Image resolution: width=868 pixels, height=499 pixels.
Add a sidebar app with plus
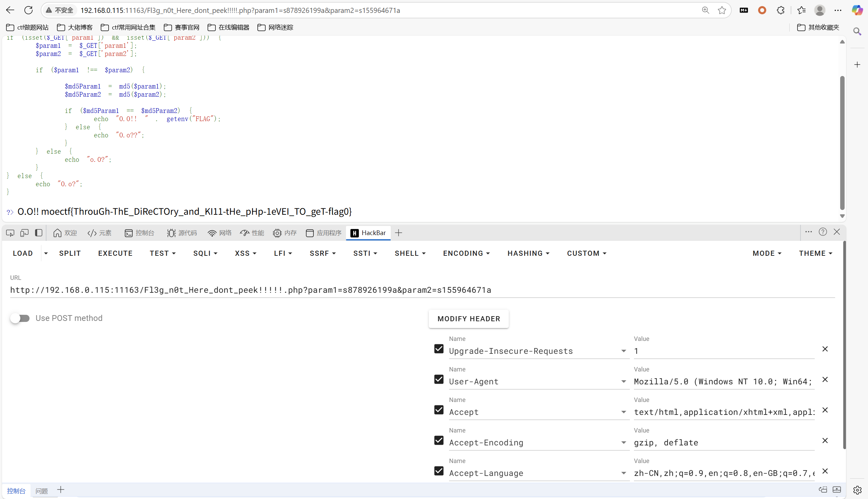[857, 65]
